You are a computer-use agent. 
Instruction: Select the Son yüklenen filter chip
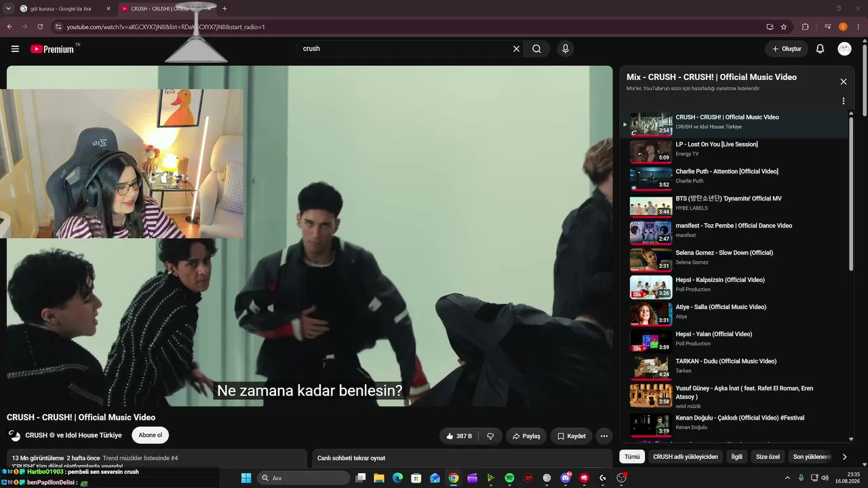[811, 457]
